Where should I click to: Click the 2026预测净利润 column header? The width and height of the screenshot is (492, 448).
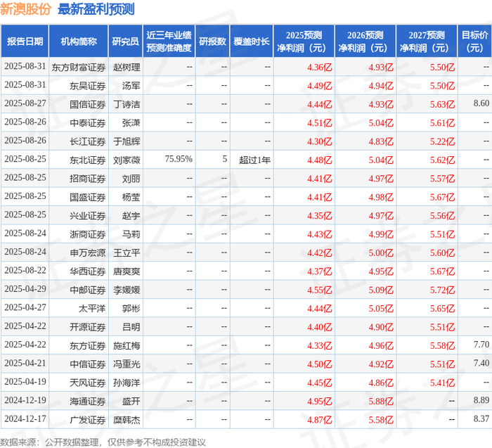[365, 41]
